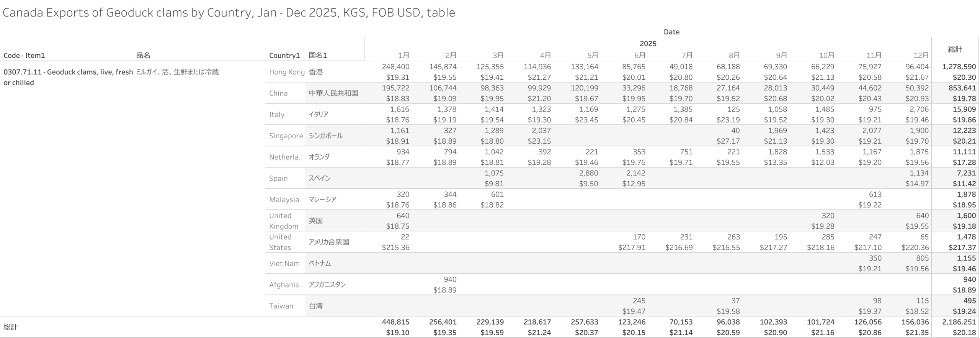Viewport: 980px width, 338px height.
Task: Click the 総計 column header at top right
Action: coord(955,49)
